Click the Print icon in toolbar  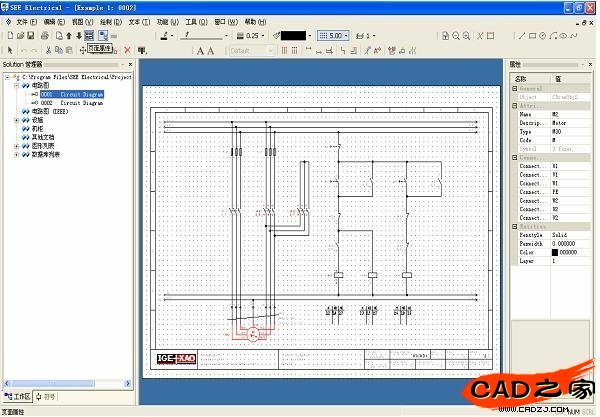46,35
